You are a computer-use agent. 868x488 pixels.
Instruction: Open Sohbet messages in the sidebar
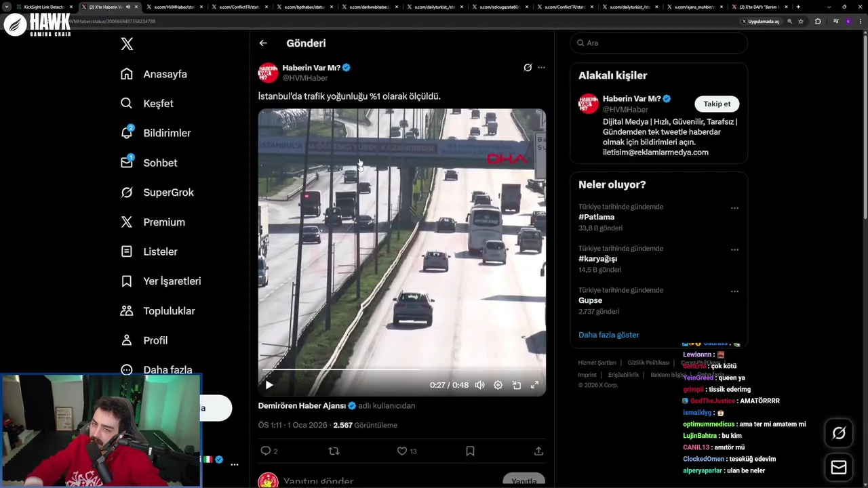(149, 163)
